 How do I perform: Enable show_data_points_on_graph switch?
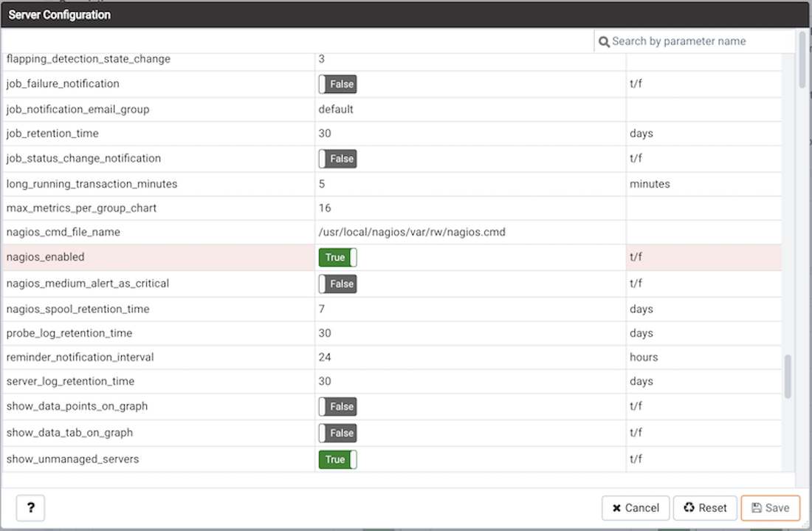pyautogui.click(x=337, y=407)
